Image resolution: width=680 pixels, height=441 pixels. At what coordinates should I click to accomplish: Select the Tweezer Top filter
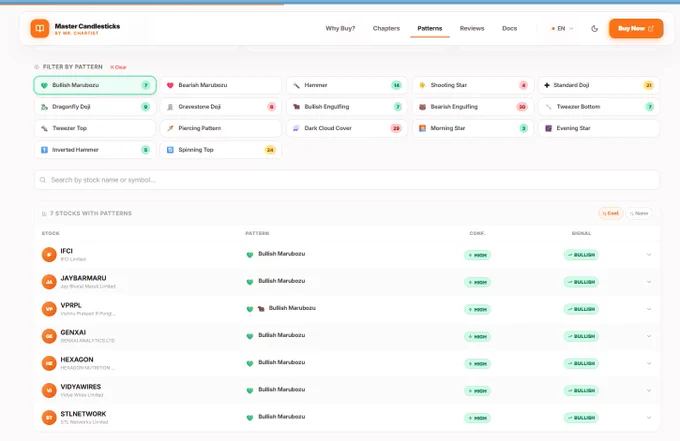pos(95,128)
